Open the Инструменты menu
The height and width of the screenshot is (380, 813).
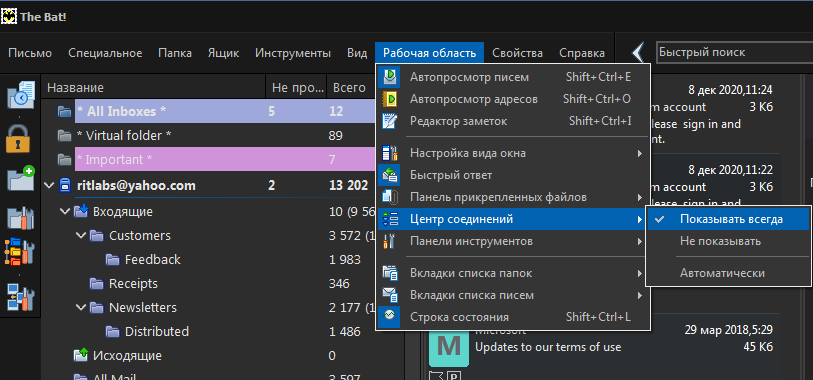(x=292, y=53)
